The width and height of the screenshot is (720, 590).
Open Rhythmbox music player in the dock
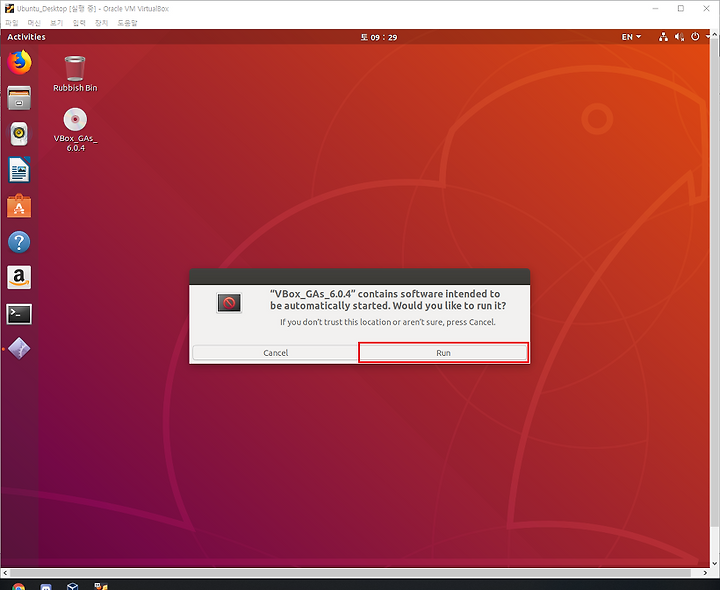click(19, 134)
